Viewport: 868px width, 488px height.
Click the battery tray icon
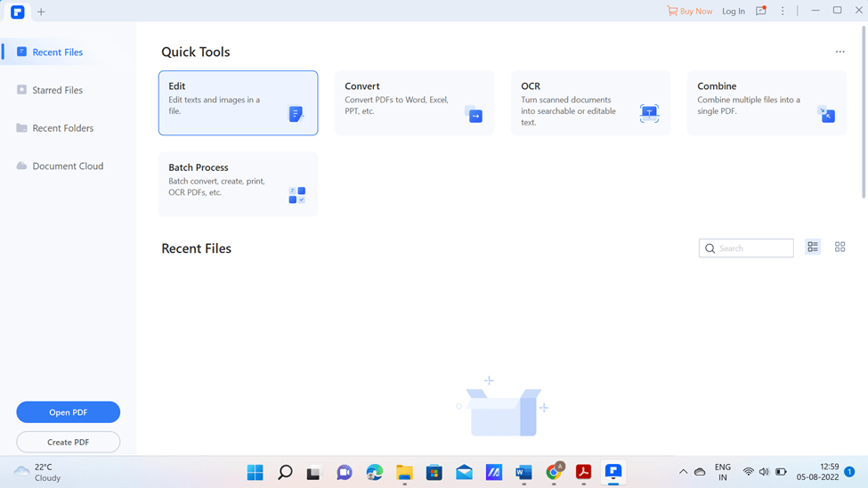click(x=781, y=472)
